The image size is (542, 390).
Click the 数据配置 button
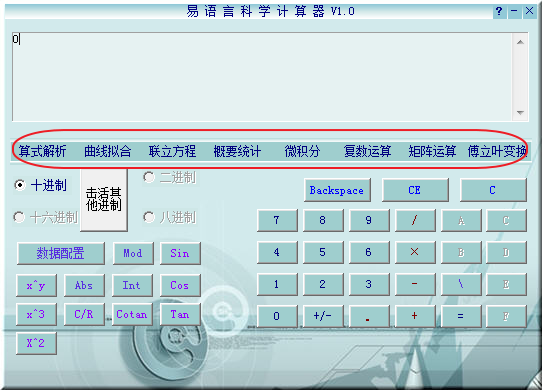pos(60,253)
